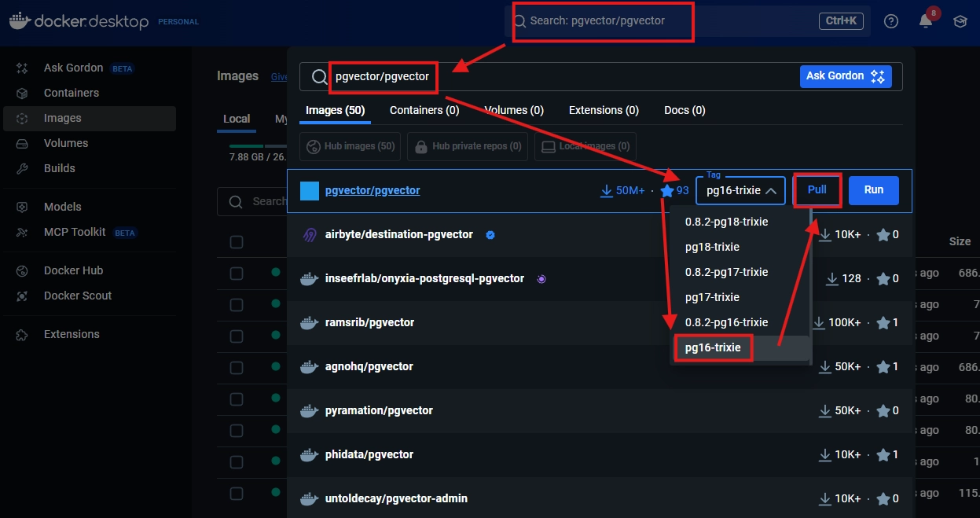
Task: Click the top search bar
Action: pos(688,21)
